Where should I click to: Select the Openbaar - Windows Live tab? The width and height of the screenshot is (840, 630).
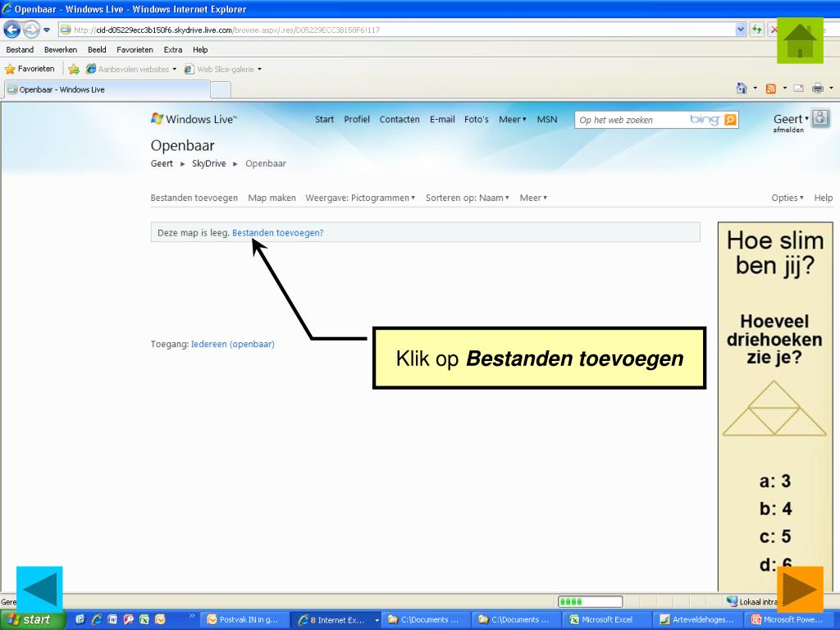click(107, 89)
